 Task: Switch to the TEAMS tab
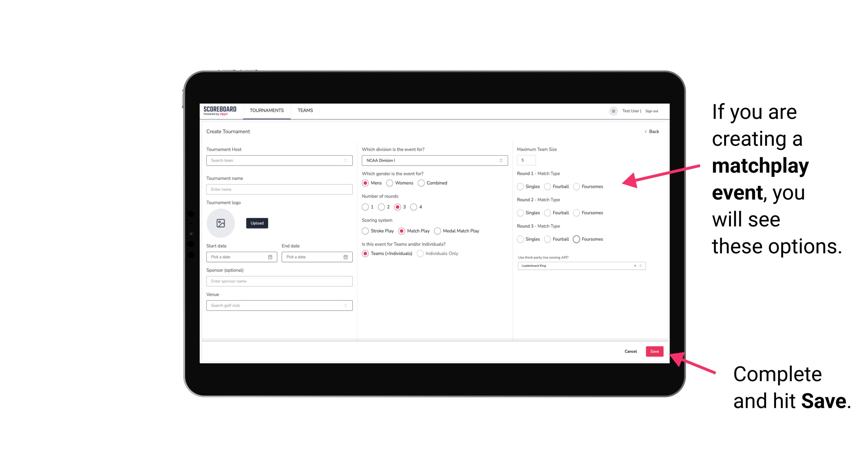(305, 110)
